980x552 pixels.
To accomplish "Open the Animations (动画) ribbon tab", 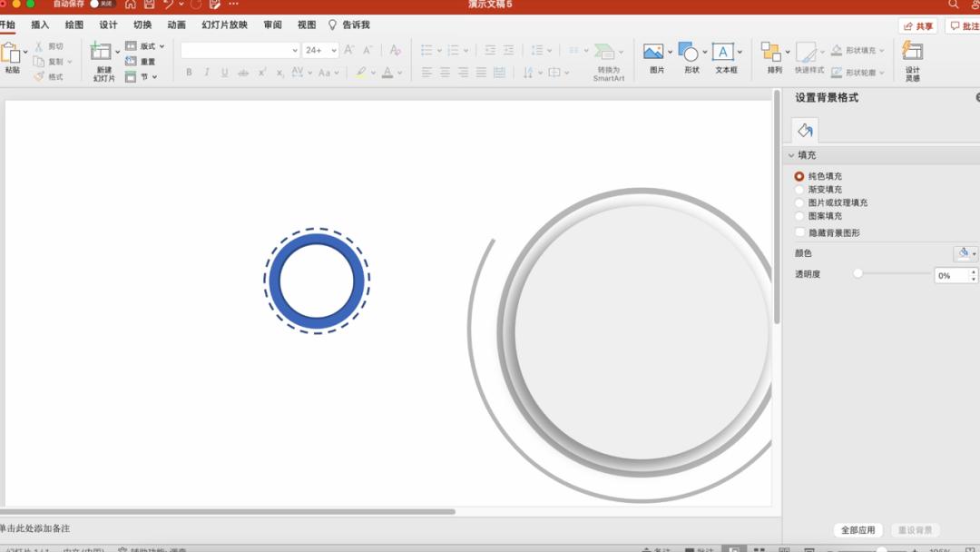I will coord(177,25).
